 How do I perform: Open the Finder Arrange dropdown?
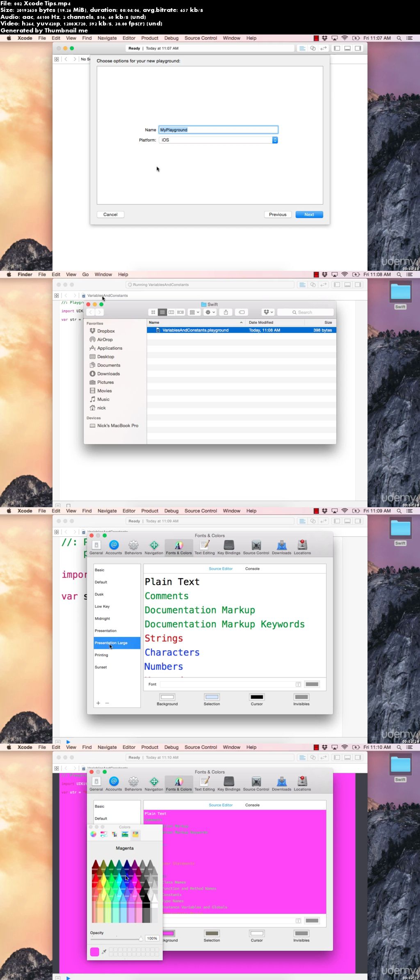(x=194, y=312)
